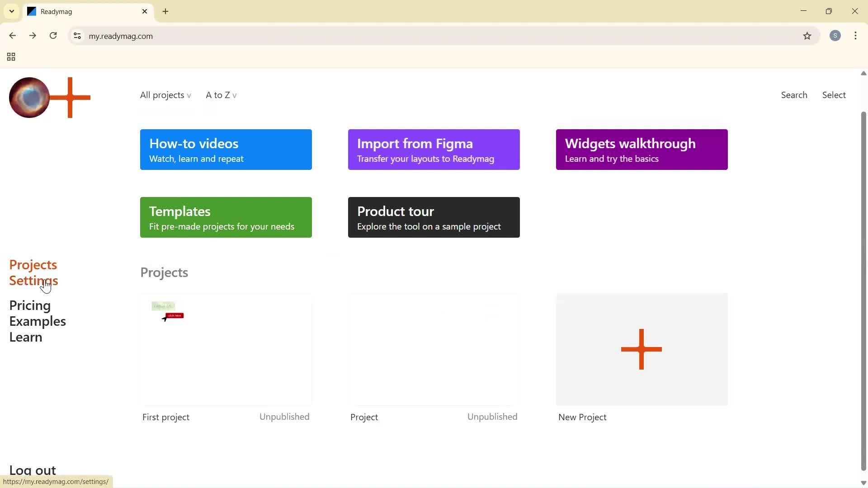Open Settings from the sidebar

tap(33, 280)
